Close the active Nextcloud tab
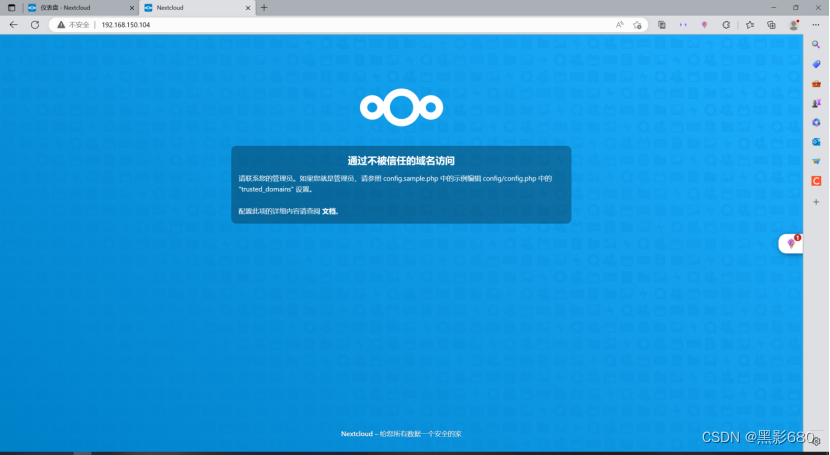Viewport: 830px width, 455px height. [x=248, y=8]
